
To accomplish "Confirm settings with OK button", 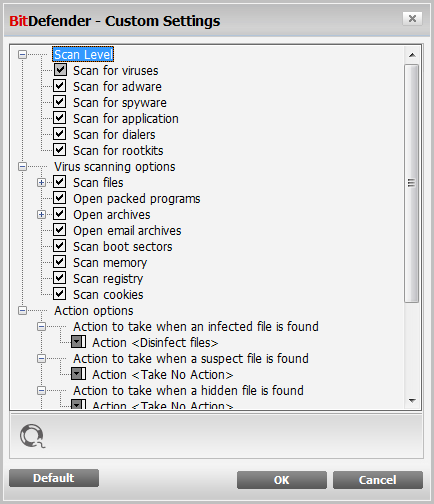I will point(282,480).
